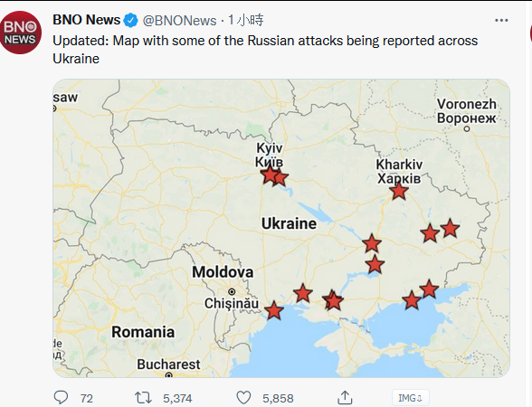The image size is (532, 407).
Task: Open the share upload icon
Action: (345, 397)
